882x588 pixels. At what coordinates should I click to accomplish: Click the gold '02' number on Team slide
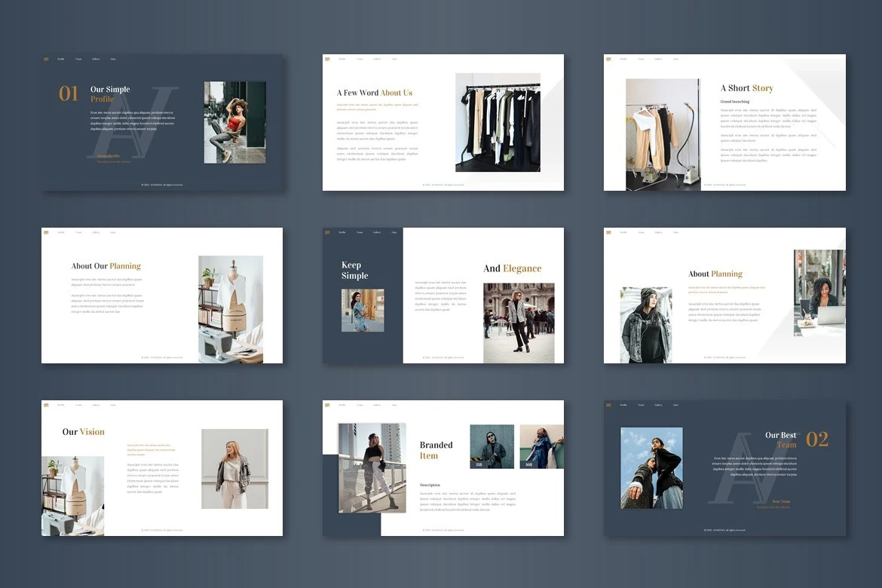click(817, 439)
